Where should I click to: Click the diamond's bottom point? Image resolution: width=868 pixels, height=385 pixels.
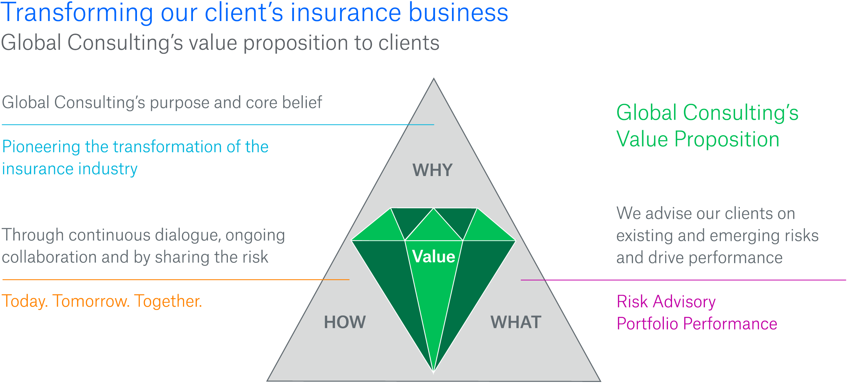[434, 370]
